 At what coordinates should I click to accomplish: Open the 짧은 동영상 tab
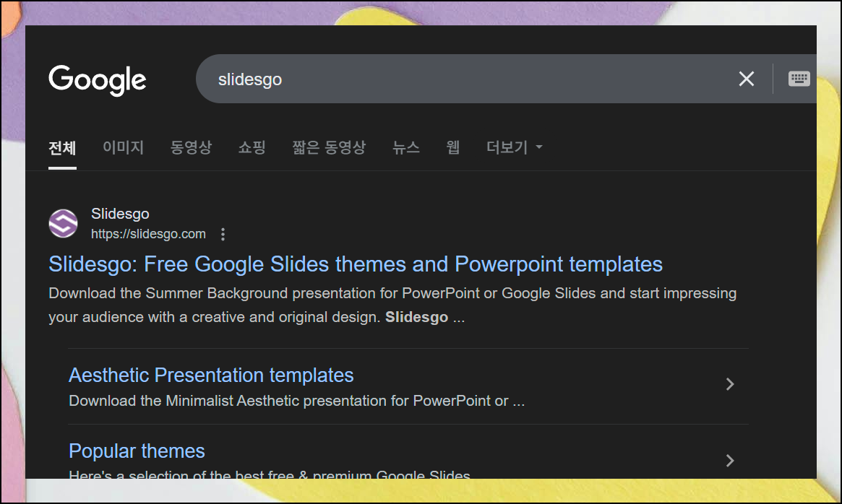pos(329,147)
